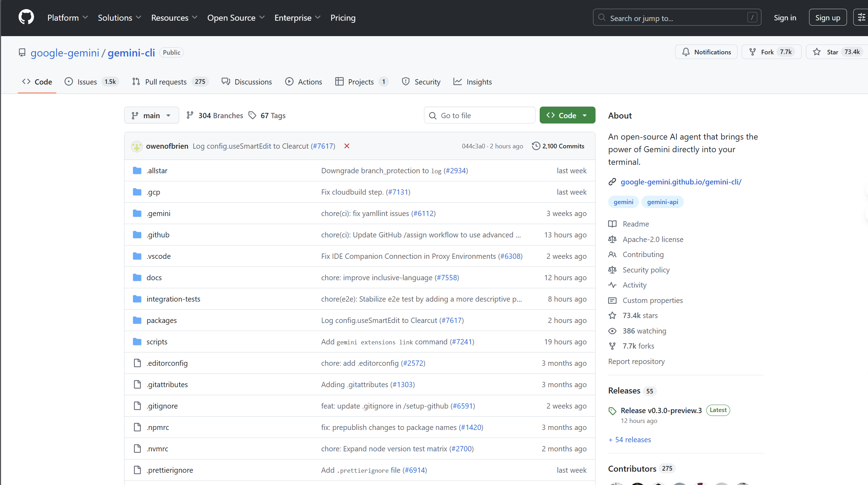Open the Enterprise dropdown
Viewport: 868px width, 485px height.
click(297, 18)
